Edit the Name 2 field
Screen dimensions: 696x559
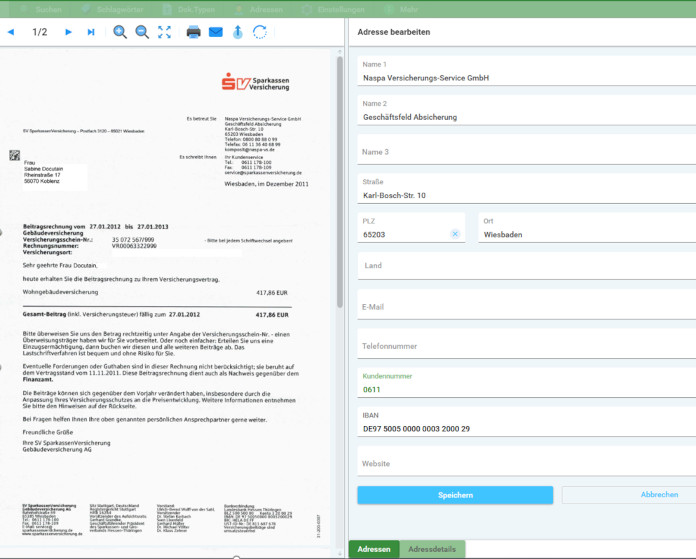tap(526, 111)
